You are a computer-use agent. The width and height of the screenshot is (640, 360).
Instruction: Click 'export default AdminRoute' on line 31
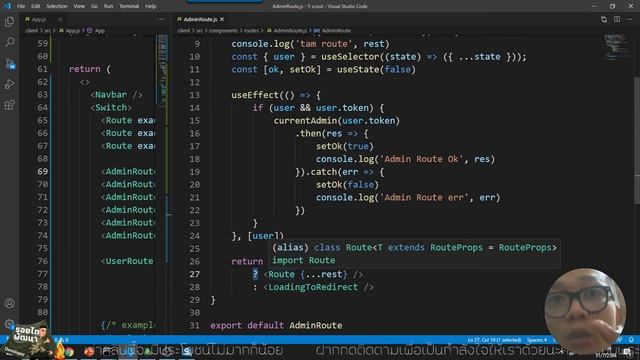pyautogui.click(x=276, y=325)
